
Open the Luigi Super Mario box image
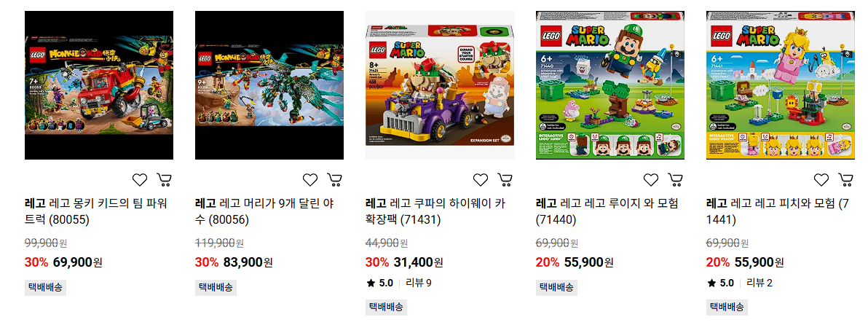pos(610,85)
